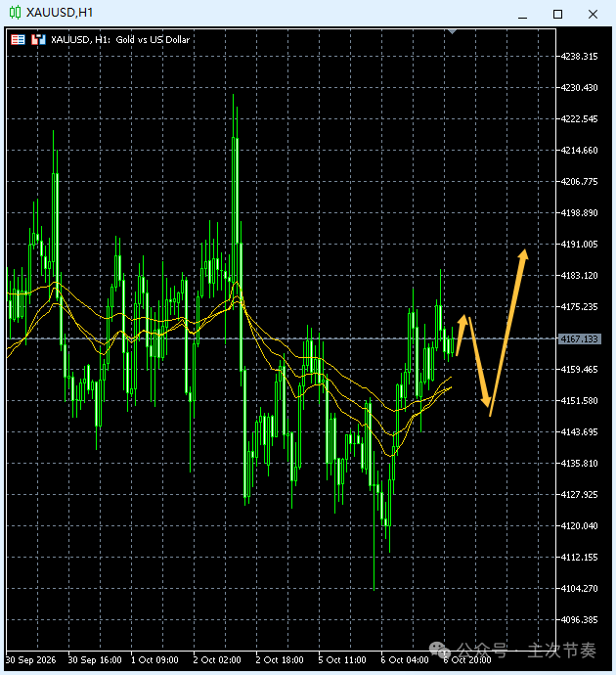Click the 4096.385 price scale label
The width and height of the screenshot is (616, 675).
tap(579, 620)
